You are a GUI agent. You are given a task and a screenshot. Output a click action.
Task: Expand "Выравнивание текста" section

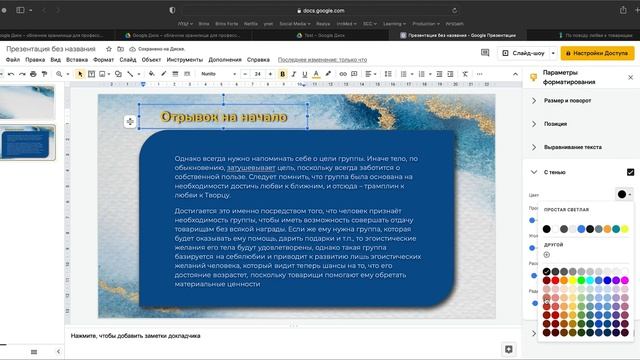[x=573, y=147]
